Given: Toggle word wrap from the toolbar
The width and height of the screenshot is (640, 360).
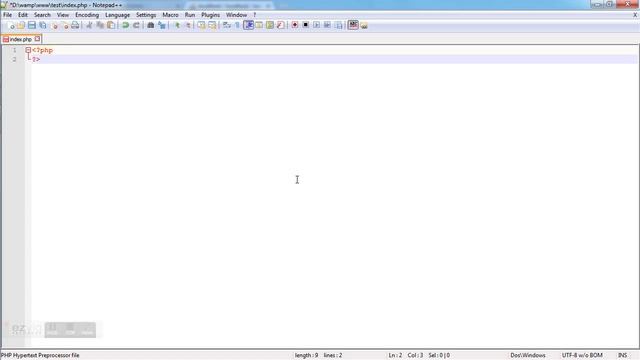Looking at the screenshot, I should (x=227, y=25).
